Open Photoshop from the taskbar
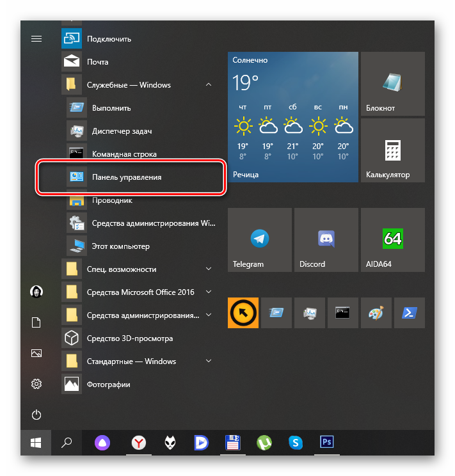 [x=327, y=442]
